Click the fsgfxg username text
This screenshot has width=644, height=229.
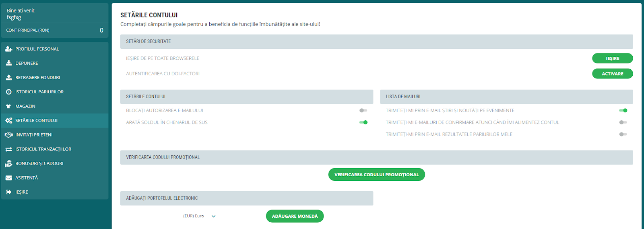tap(14, 17)
